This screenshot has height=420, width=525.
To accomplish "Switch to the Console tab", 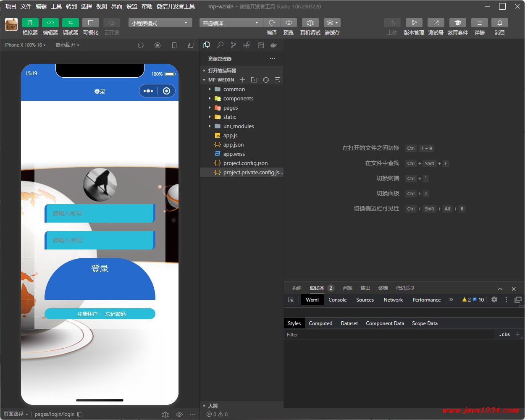I will coord(337,300).
